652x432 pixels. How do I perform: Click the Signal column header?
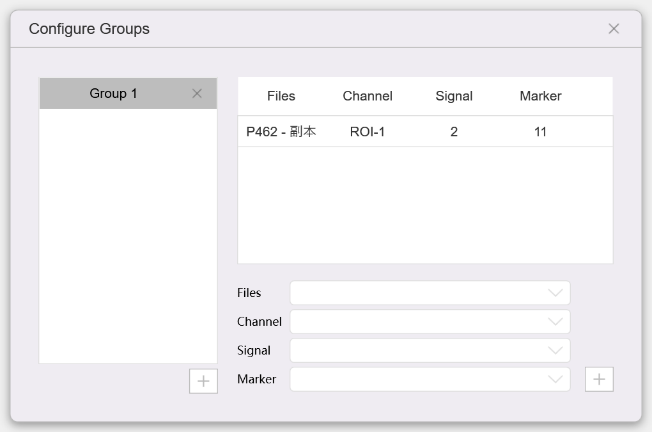click(x=454, y=96)
